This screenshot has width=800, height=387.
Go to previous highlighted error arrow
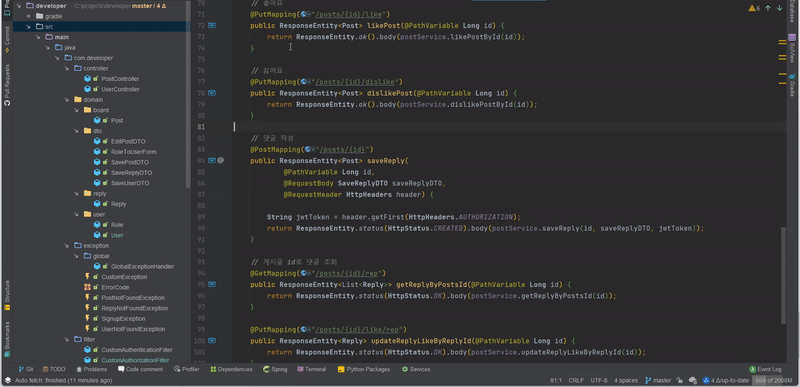(x=768, y=8)
